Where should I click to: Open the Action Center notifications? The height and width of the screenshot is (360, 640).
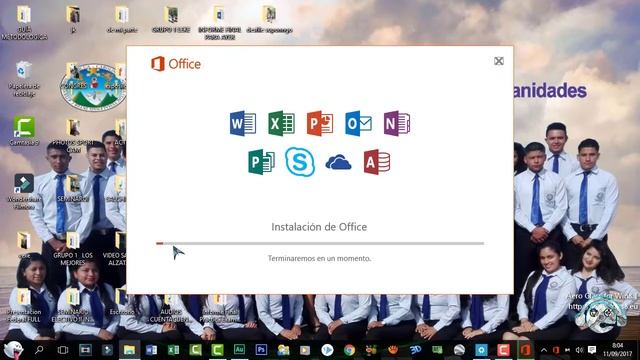point(592,350)
